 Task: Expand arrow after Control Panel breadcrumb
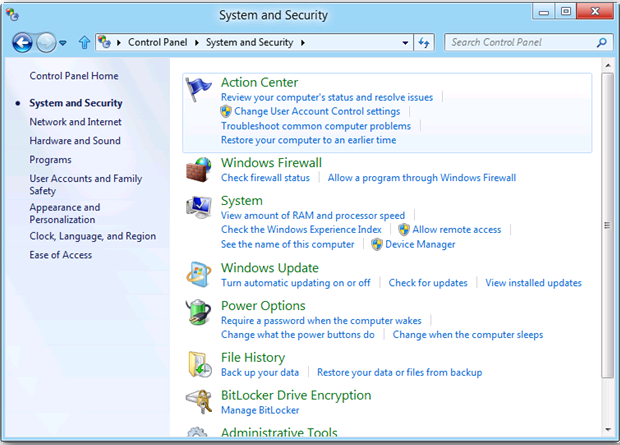[x=197, y=43]
